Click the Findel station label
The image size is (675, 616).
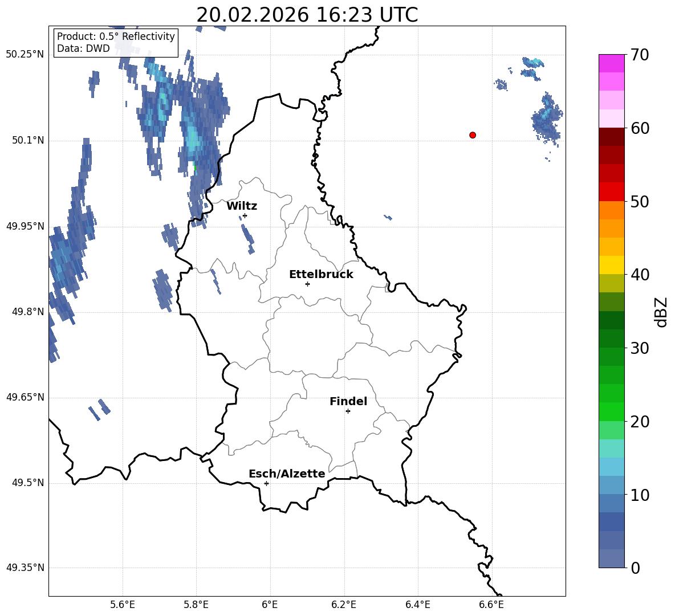[348, 401]
